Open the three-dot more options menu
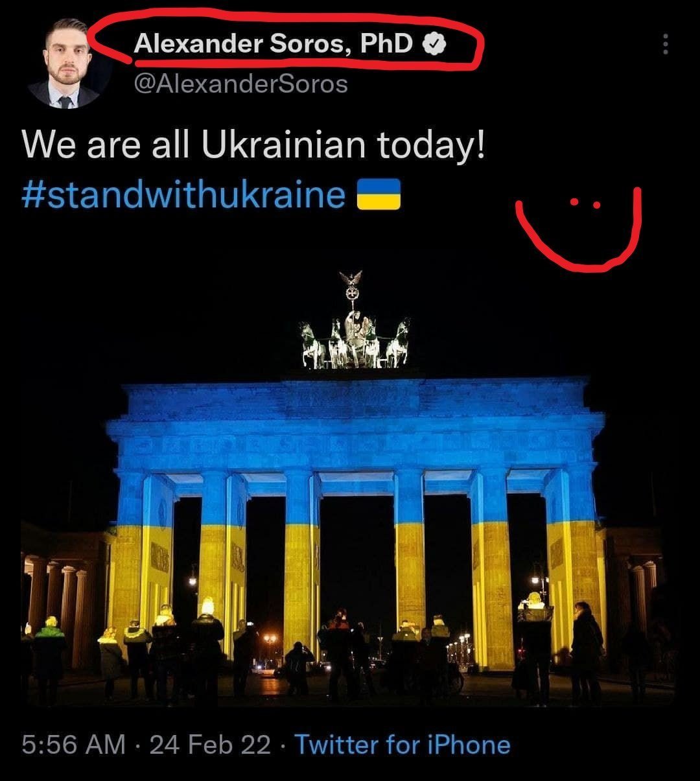 click(665, 44)
